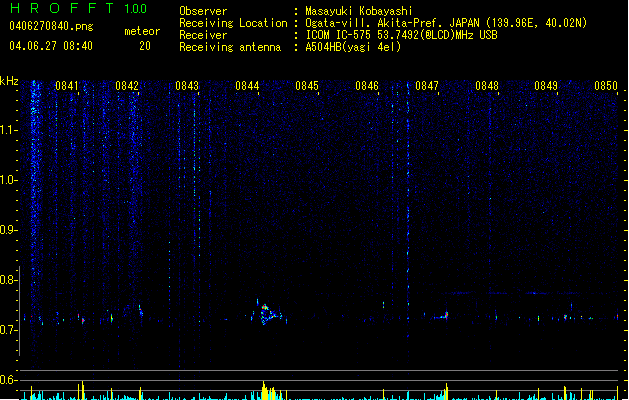Click the 0843 time marker
The image size is (629, 400).
pos(187,86)
